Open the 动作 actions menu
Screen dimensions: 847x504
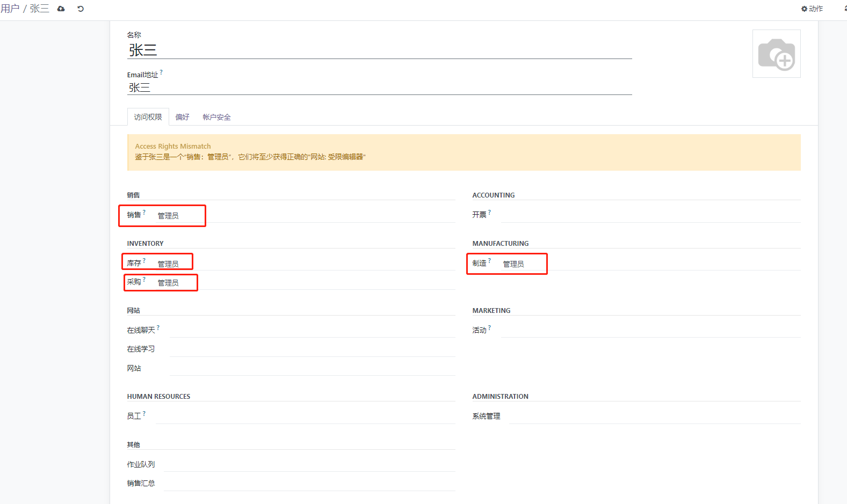812,9
